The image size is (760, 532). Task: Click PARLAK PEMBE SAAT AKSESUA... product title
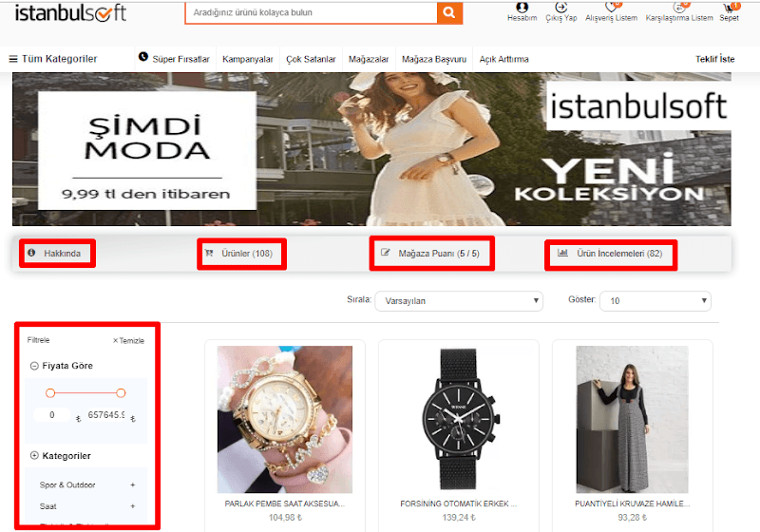285,503
